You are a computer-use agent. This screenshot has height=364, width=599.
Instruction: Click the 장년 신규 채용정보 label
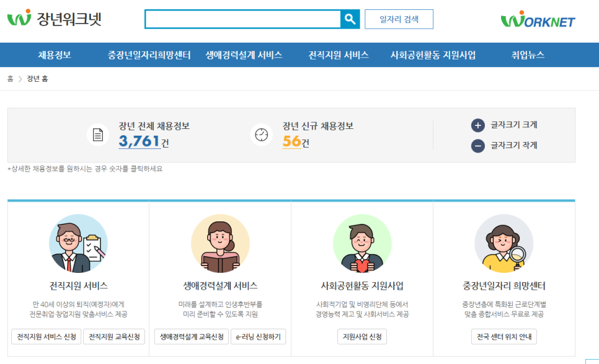point(318,126)
